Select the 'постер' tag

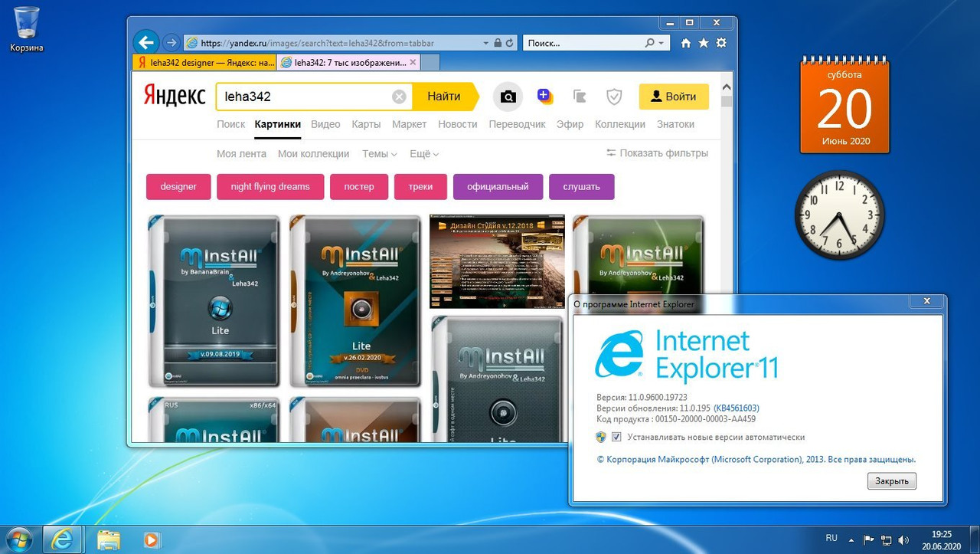coord(359,187)
